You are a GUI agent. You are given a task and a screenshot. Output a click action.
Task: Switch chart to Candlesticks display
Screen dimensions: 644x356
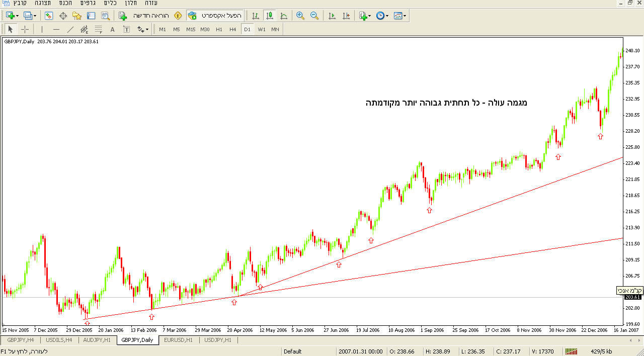(x=270, y=16)
